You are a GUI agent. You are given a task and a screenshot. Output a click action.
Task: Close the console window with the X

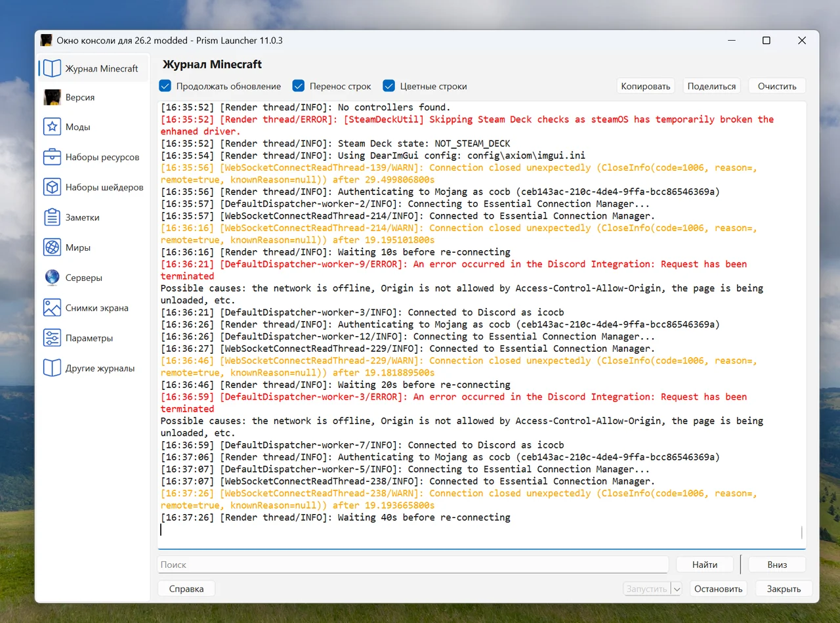coord(802,41)
